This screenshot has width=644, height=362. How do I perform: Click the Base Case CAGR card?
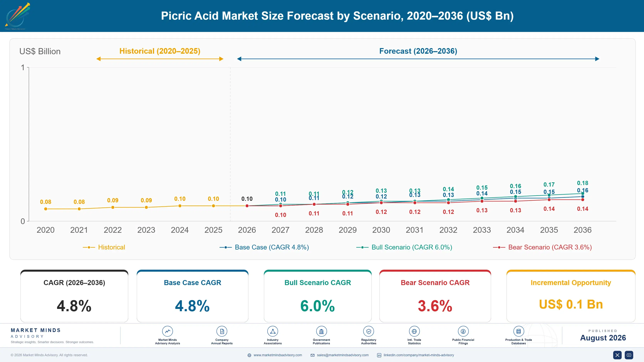[193, 296]
